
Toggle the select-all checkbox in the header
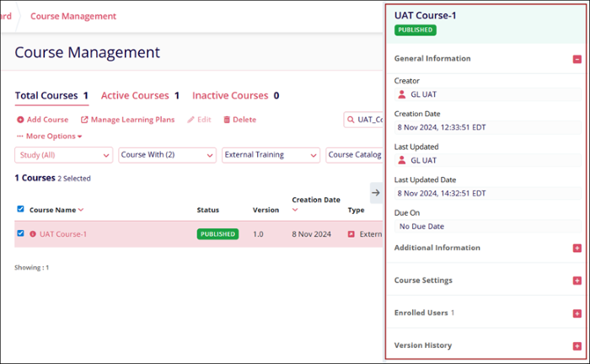coord(20,209)
